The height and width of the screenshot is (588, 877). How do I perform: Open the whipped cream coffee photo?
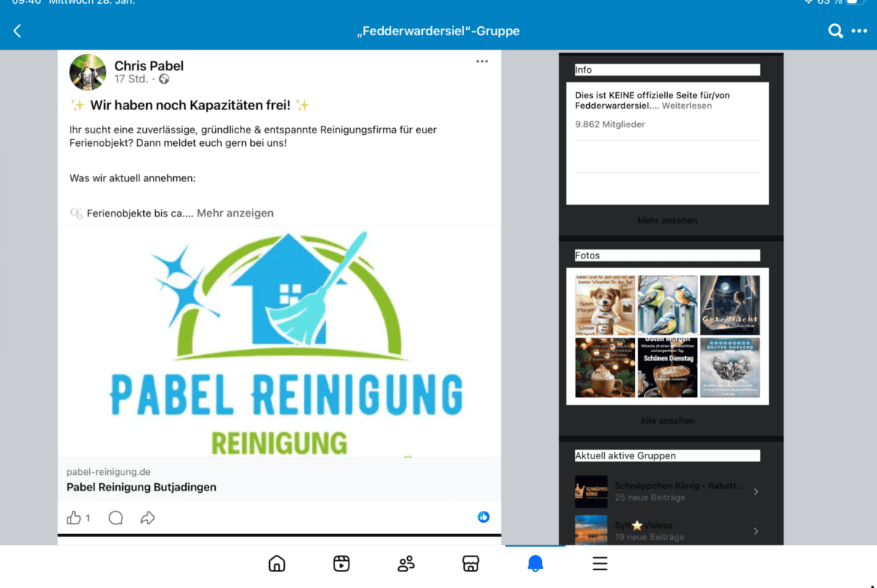[605, 367]
